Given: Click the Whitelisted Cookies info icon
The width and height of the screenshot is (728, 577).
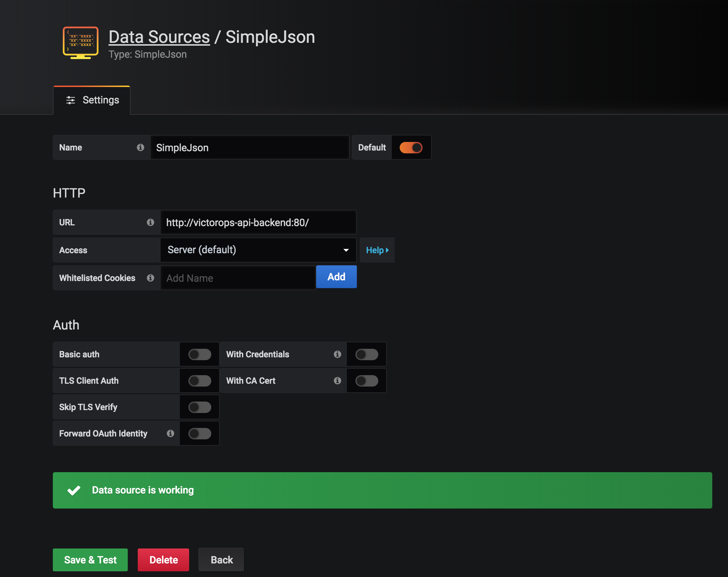Looking at the screenshot, I should click(x=150, y=278).
